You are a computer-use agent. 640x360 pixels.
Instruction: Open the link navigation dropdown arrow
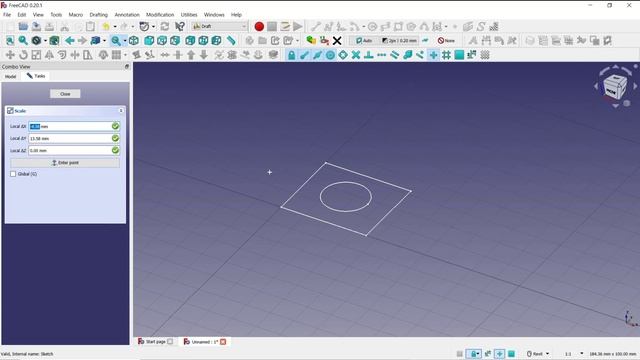coord(104,40)
